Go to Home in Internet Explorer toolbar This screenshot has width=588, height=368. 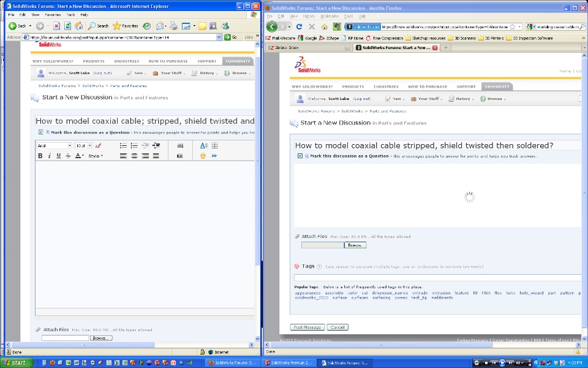coord(79,26)
